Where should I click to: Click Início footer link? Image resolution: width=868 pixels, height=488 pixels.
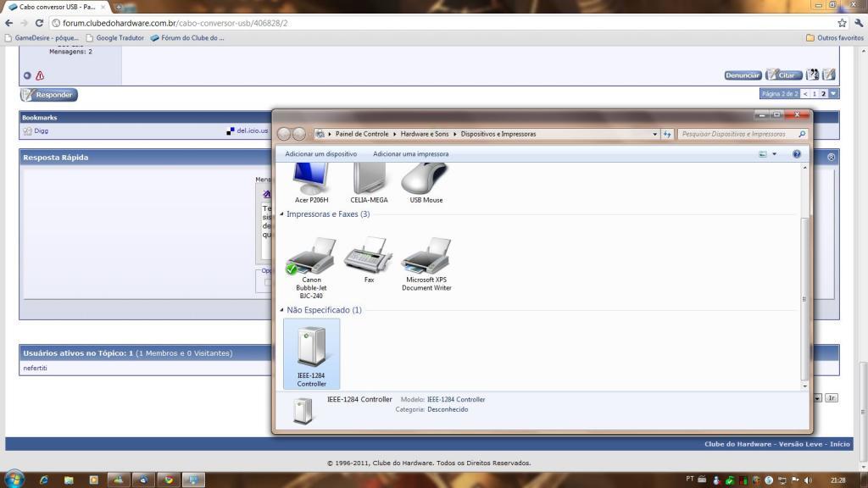tap(840, 444)
